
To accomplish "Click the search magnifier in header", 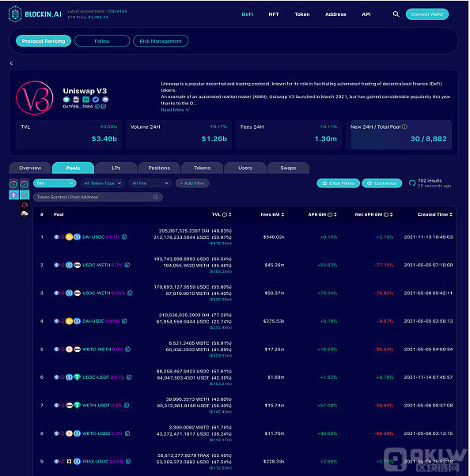I will [396, 14].
